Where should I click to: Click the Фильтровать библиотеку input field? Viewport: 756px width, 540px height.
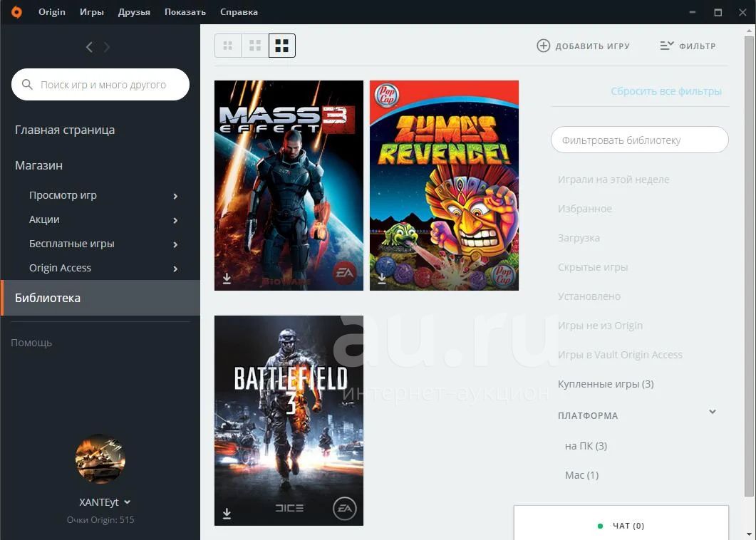pyautogui.click(x=639, y=140)
